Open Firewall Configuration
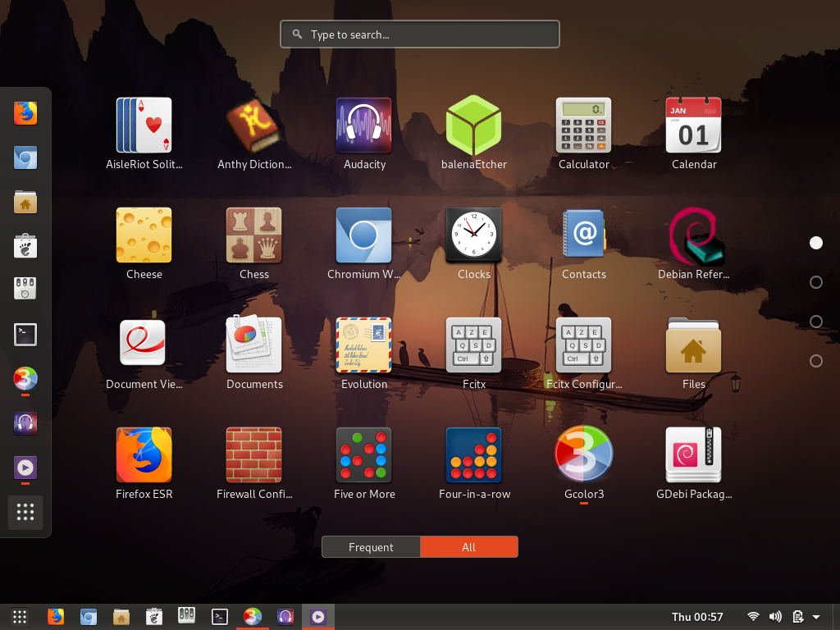 [x=254, y=463]
